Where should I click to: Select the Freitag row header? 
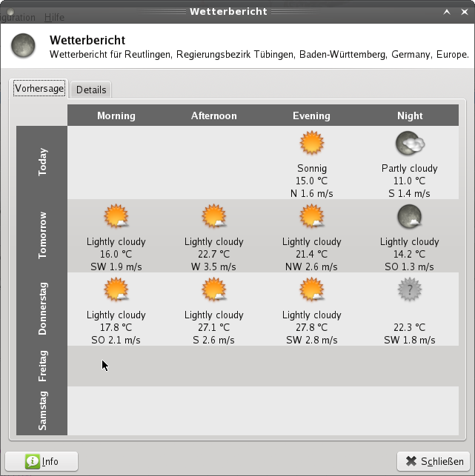pyautogui.click(x=42, y=366)
